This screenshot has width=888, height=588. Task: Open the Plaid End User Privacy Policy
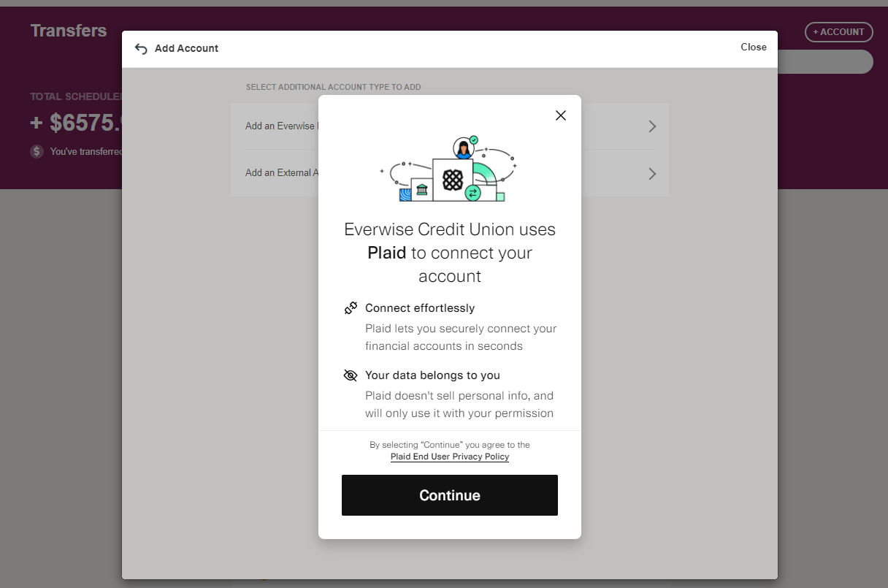[x=449, y=457]
